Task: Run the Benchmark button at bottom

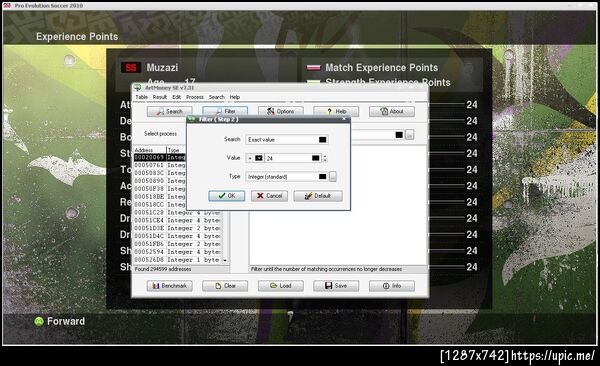Action: tap(170, 286)
